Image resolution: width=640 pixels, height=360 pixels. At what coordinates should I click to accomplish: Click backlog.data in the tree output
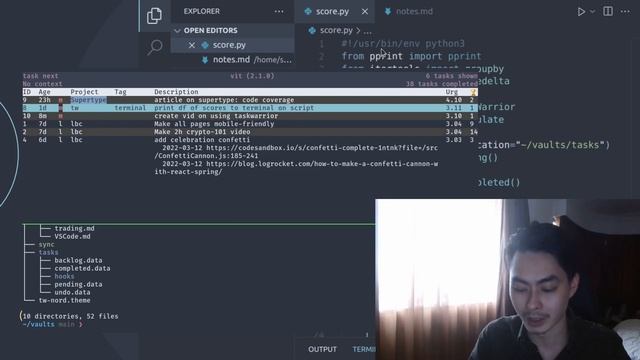coord(78,260)
